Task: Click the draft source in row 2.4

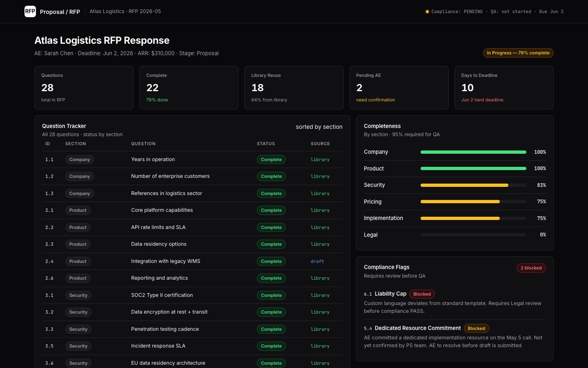Action: click(317, 261)
